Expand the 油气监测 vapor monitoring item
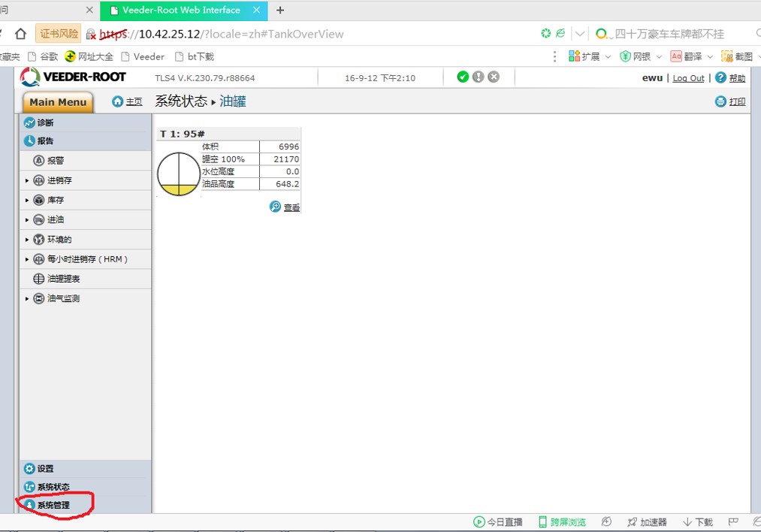 pos(28,298)
